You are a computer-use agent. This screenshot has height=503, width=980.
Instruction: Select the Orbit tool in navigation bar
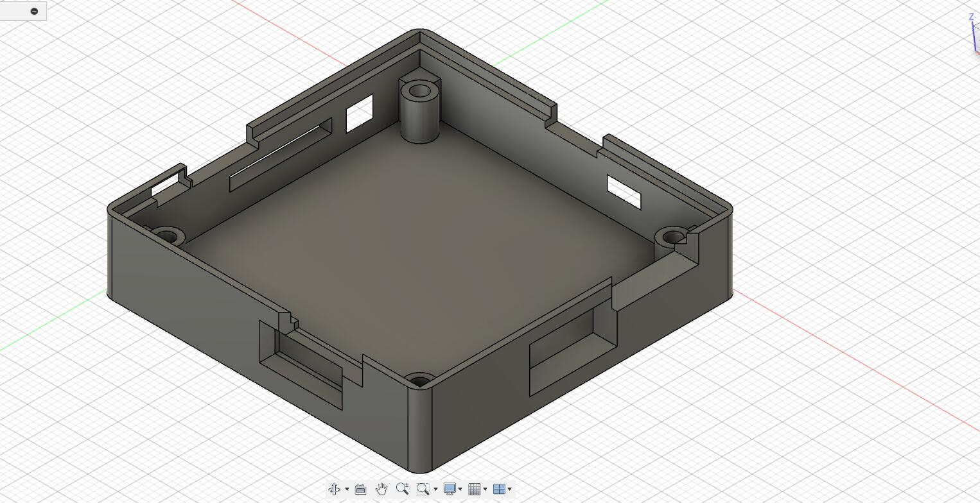335,489
